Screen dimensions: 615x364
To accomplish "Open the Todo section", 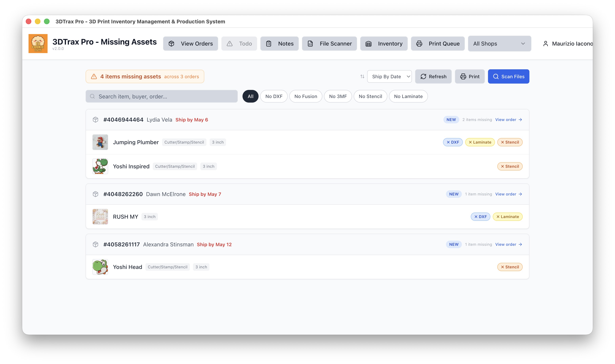I will [x=239, y=44].
